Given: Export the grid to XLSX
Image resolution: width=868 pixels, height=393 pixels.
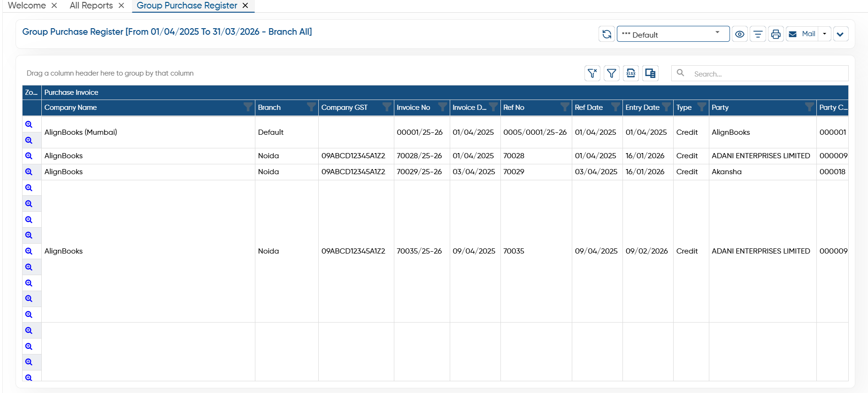Looking at the screenshot, I should click(631, 73).
